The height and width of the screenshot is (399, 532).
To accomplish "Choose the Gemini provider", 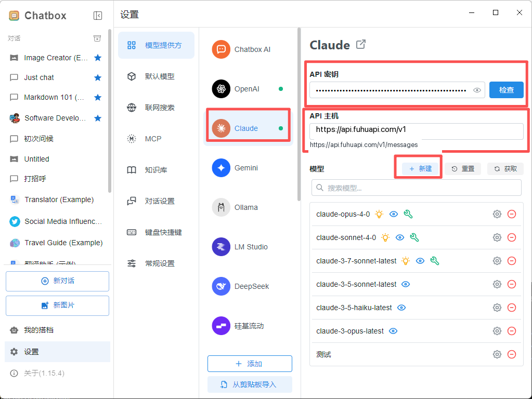I will point(249,168).
